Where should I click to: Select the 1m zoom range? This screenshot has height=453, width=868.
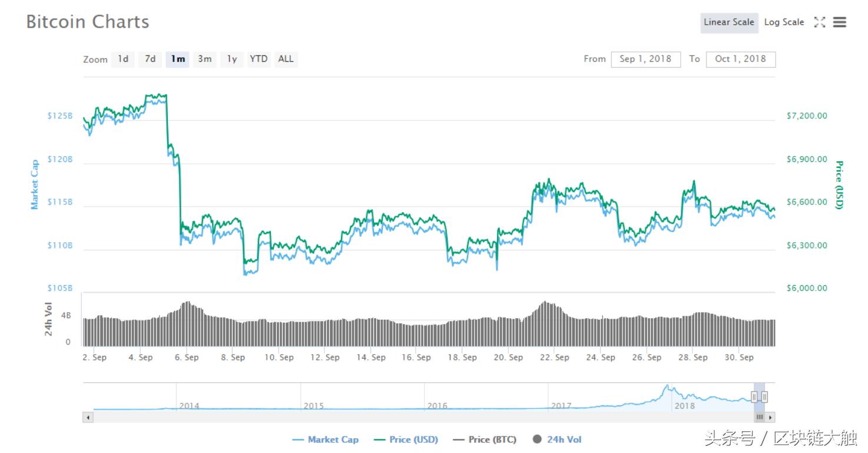click(x=178, y=59)
